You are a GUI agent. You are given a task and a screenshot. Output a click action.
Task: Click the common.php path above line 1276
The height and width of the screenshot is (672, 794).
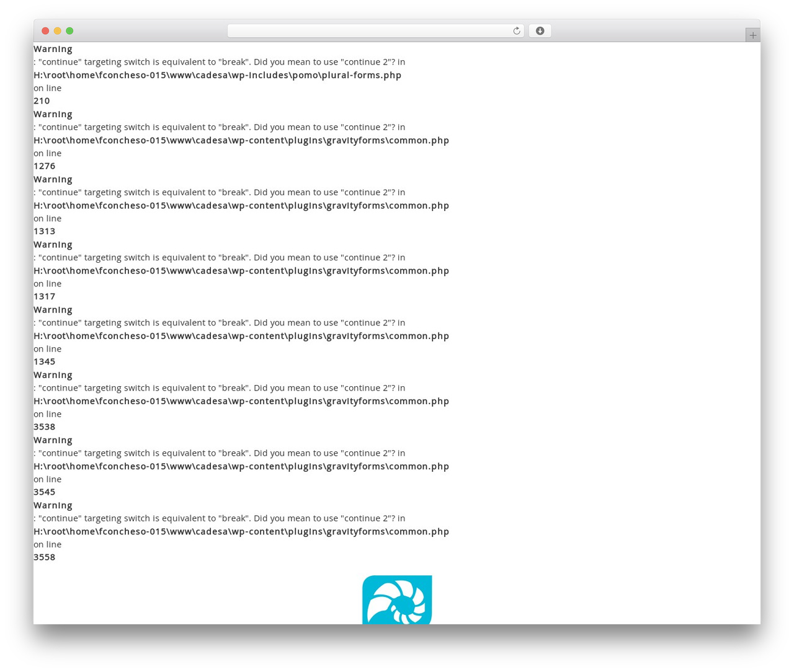click(x=241, y=140)
